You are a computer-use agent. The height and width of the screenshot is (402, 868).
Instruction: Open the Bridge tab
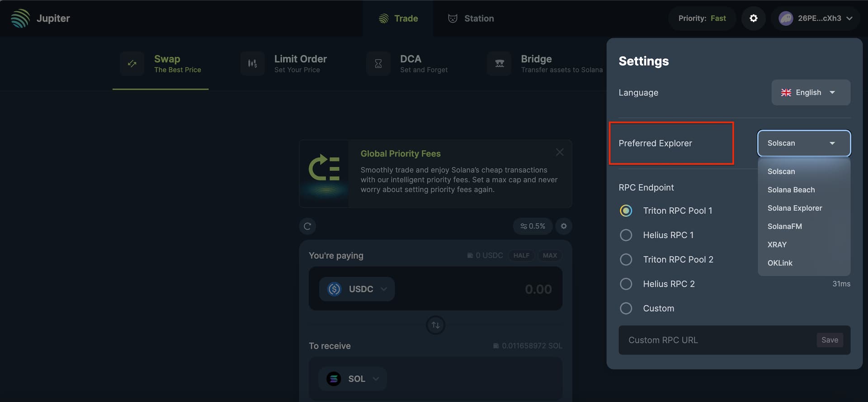[545, 64]
